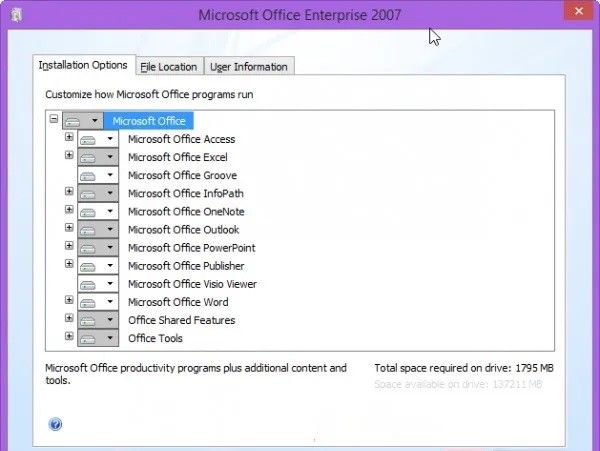
Task: Open install option dropdown for Outlook
Action: tap(98, 230)
